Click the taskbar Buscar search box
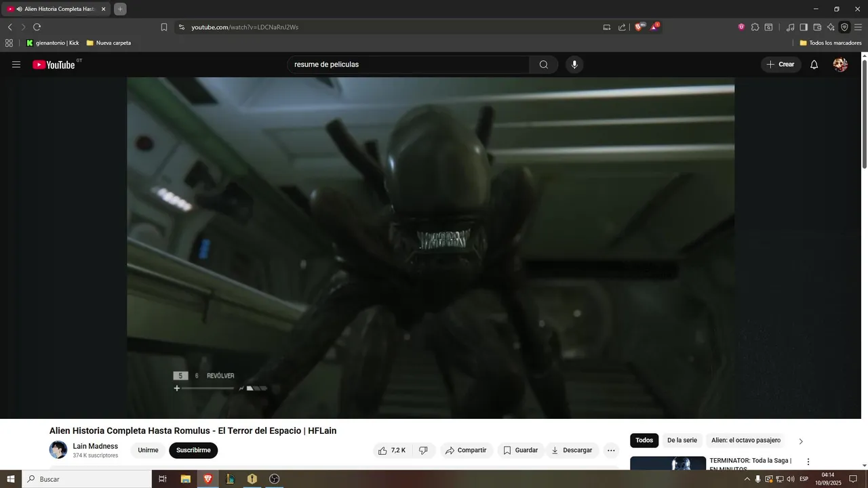The image size is (868, 488). [87, 479]
